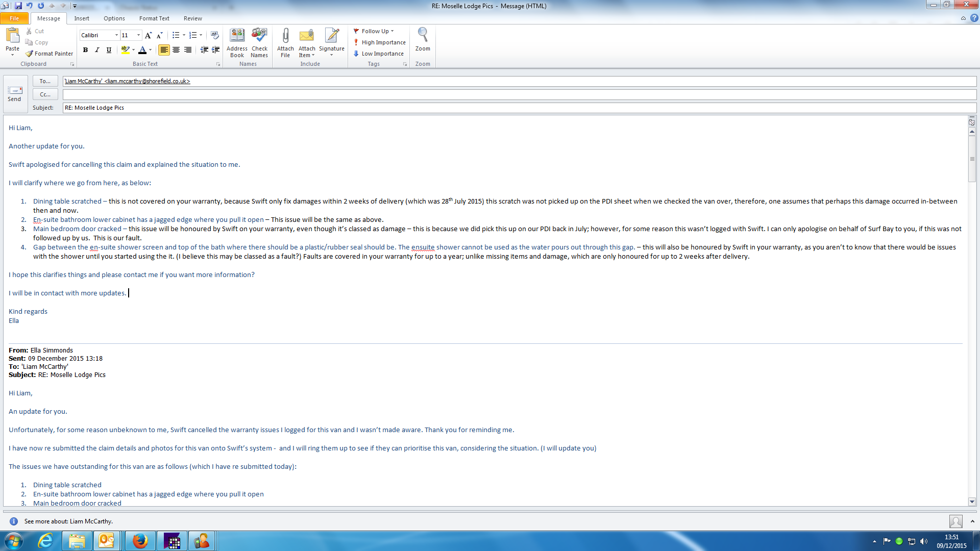Image resolution: width=980 pixels, height=551 pixels.
Task: Click the Clear Formatting icon
Action: point(215,35)
